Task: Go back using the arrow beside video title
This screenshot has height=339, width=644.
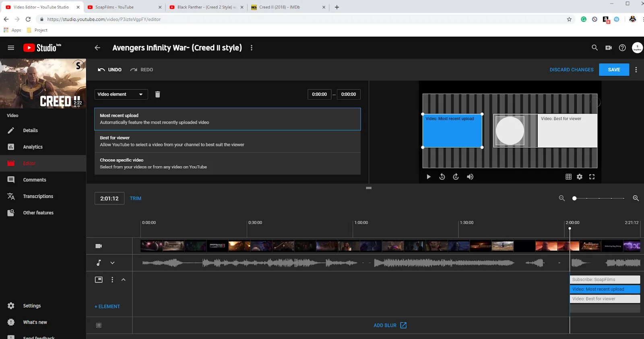Action: (x=97, y=48)
